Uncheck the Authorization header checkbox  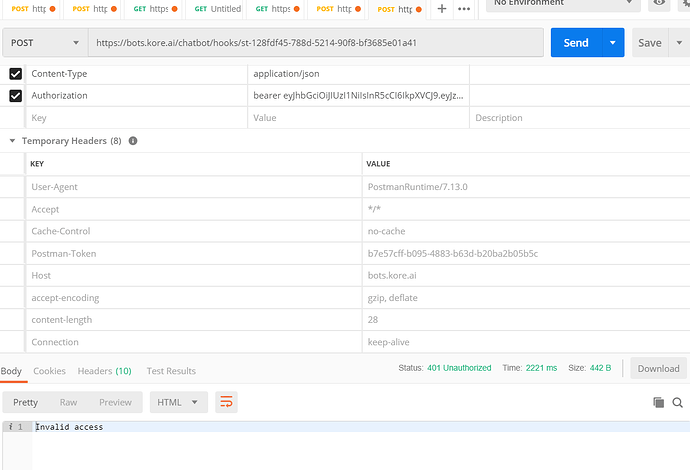pyautogui.click(x=15, y=96)
